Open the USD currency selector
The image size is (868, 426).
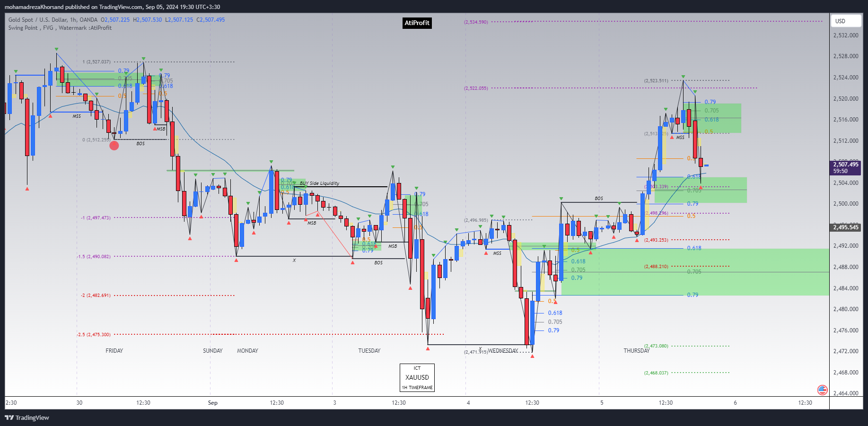coord(846,21)
